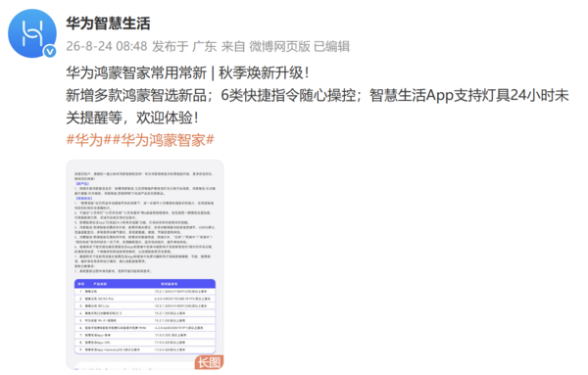
Task: Click the 微博网页版 source label
Action: click(279, 46)
